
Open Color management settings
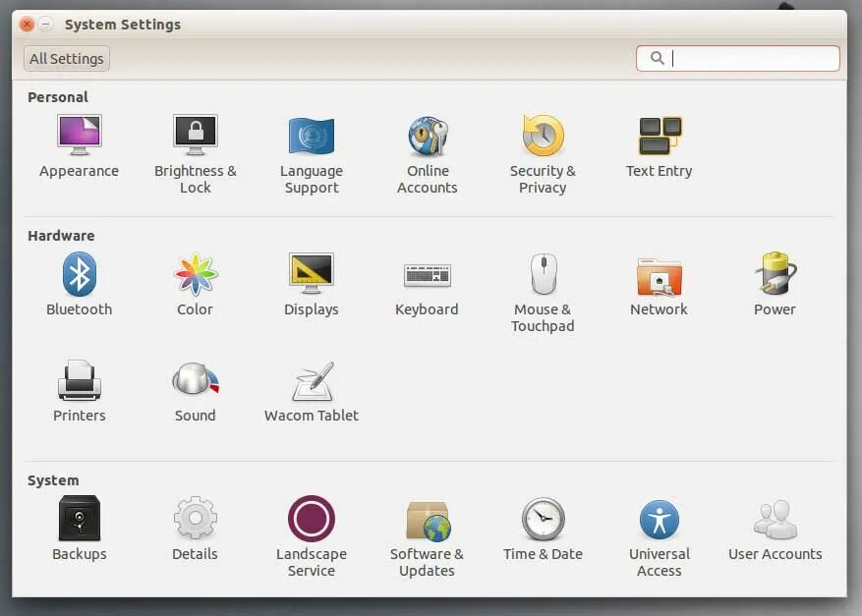click(x=196, y=284)
